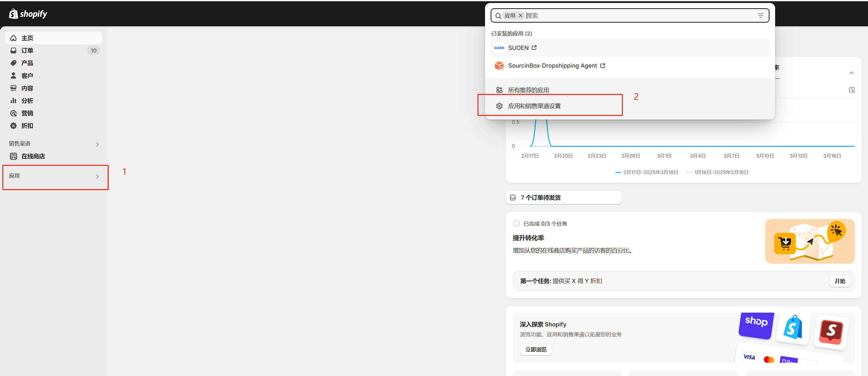868x376 pixels.
Task: Click the 深入探索 Shopify heading
Action: click(543, 324)
